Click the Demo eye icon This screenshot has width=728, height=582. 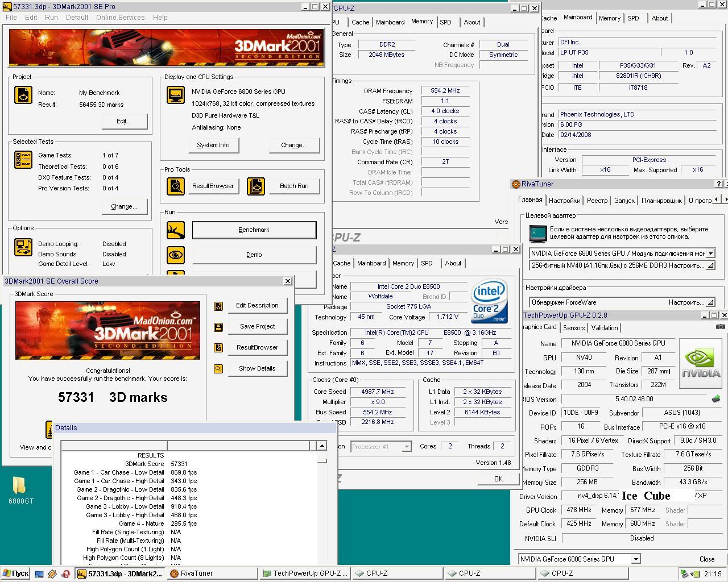coord(176,255)
